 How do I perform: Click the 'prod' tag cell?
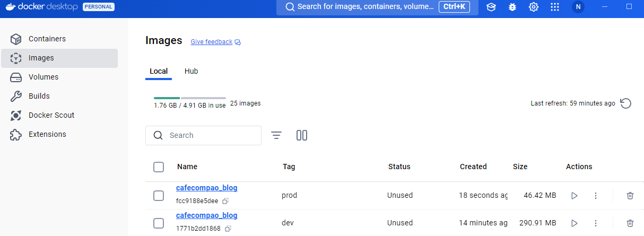click(x=290, y=195)
